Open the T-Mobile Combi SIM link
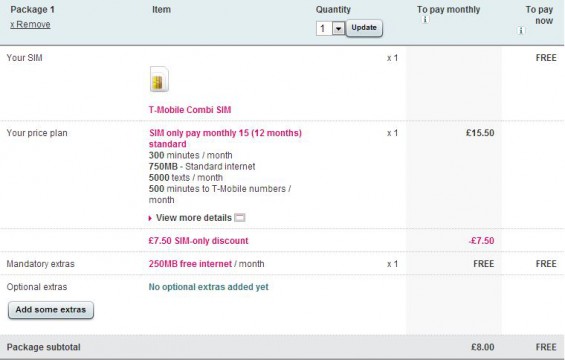Viewport: 565px width, 360px height. click(x=190, y=110)
